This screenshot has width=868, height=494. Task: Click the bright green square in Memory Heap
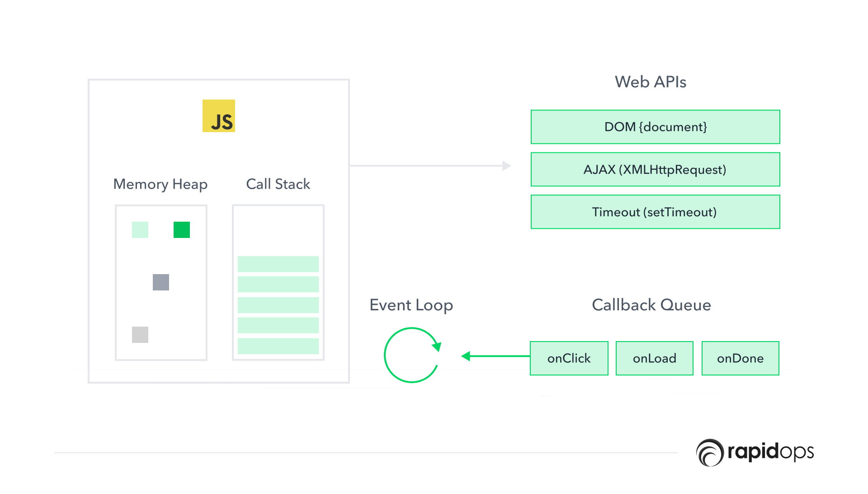coord(182,230)
